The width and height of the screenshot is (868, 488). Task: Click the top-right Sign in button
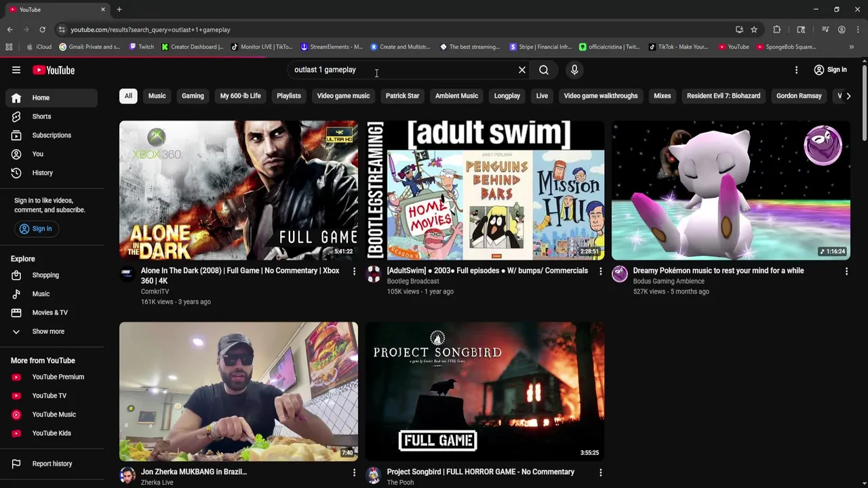pyautogui.click(x=830, y=70)
